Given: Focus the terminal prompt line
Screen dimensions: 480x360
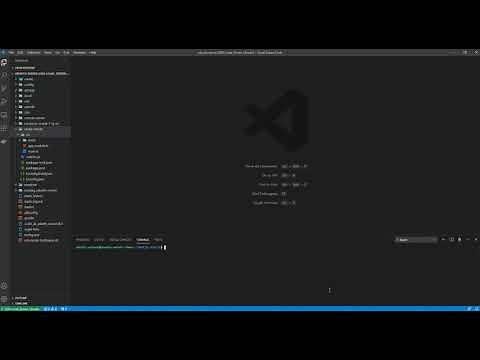Looking at the screenshot, I should tap(121, 247).
